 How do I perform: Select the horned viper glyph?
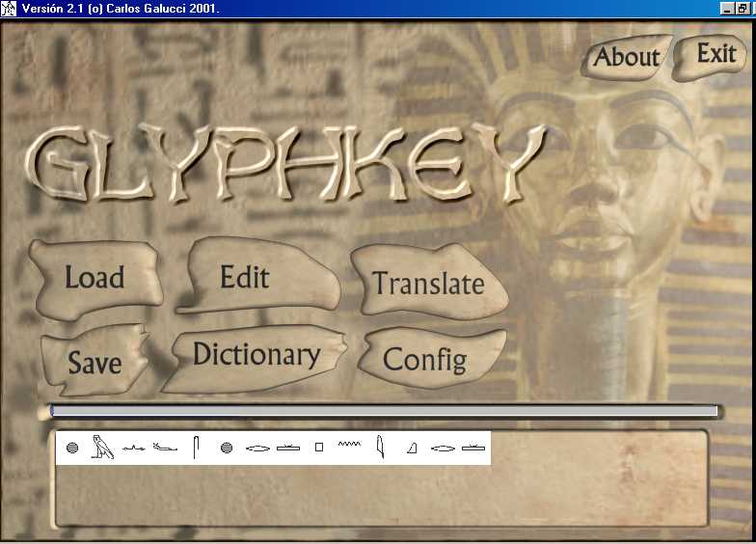coord(165,448)
